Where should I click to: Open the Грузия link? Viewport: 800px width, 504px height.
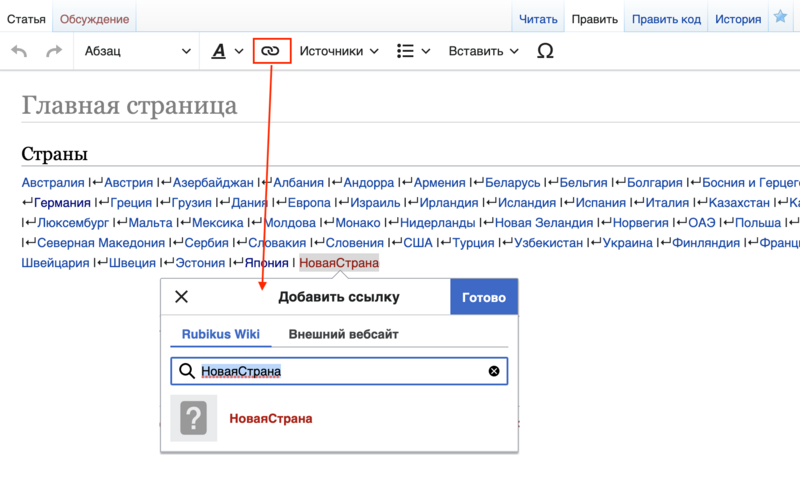[x=191, y=203]
